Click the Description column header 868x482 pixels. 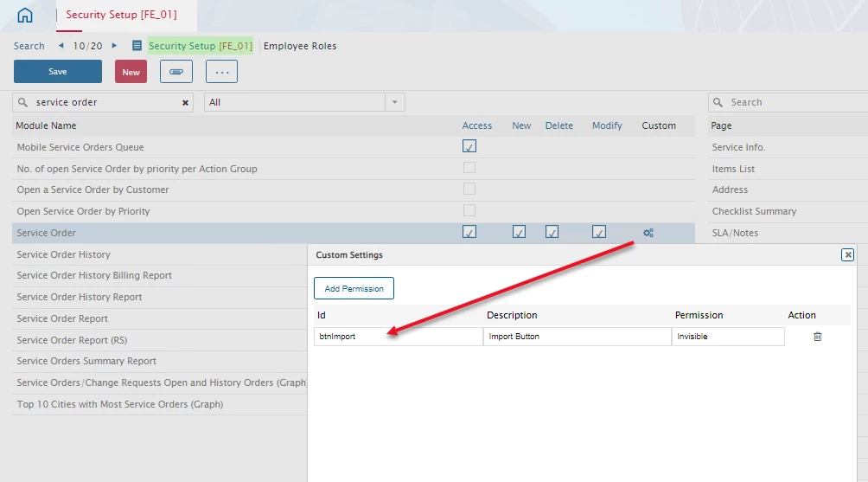click(512, 315)
